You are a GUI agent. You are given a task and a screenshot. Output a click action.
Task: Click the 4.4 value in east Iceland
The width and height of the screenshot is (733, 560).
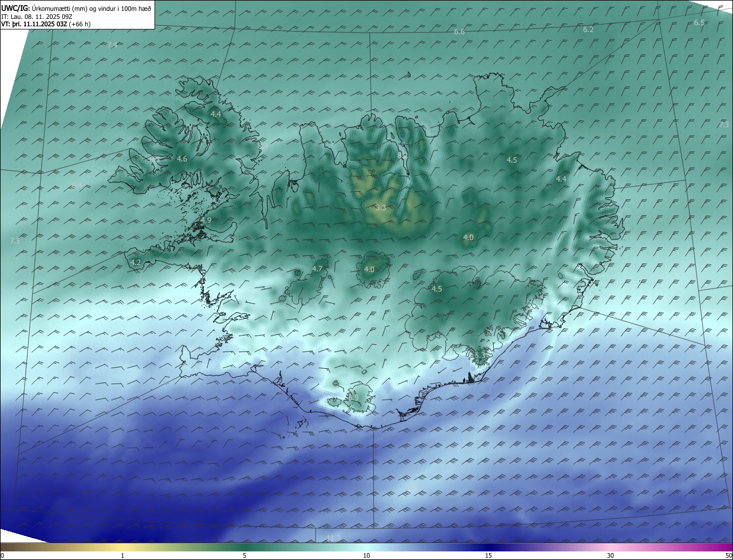point(561,179)
